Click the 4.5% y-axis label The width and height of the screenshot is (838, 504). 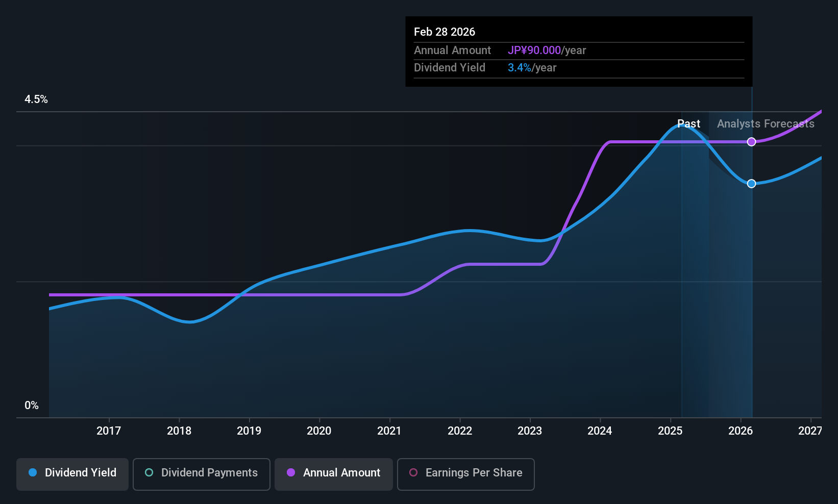tap(36, 99)
